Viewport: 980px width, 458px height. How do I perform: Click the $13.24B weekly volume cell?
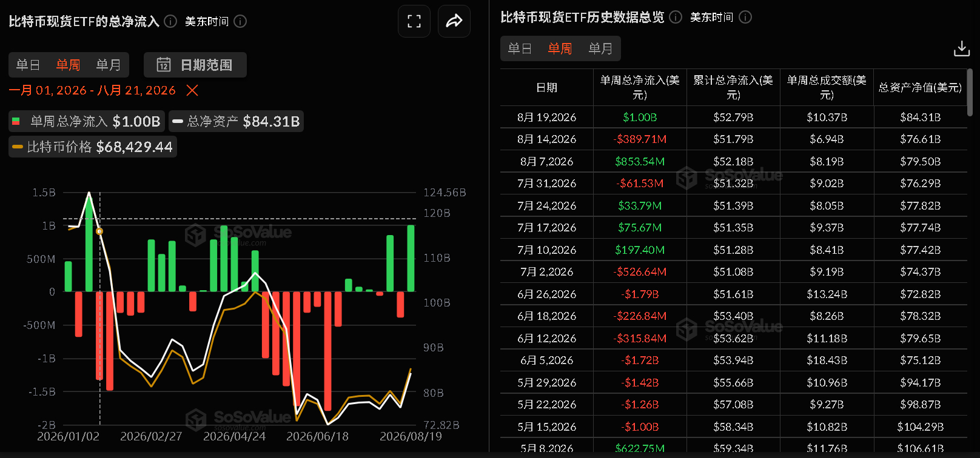(x=827, y=294)
